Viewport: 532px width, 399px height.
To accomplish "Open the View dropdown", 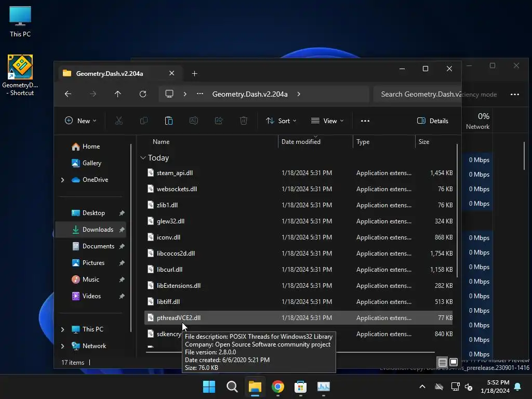I will tap(327, 121).
